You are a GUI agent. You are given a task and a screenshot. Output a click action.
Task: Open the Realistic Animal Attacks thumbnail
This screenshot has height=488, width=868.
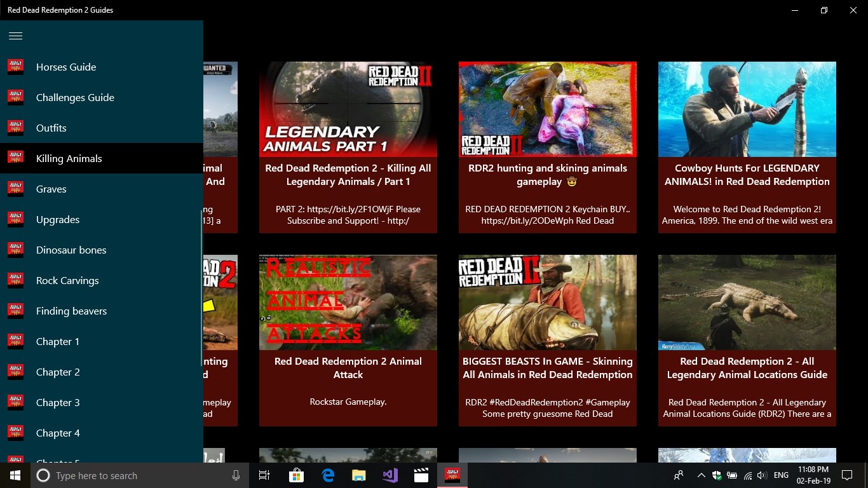click(348, 302)
